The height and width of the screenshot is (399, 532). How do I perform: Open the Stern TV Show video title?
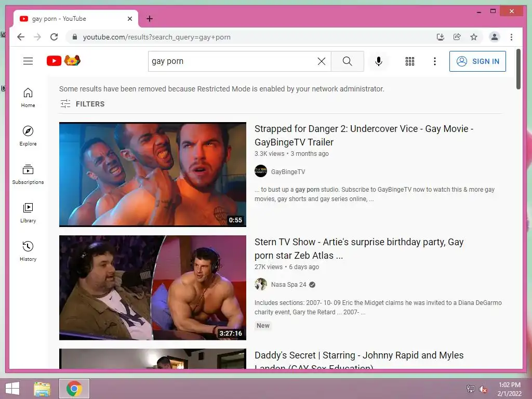[x=359, y=249]
